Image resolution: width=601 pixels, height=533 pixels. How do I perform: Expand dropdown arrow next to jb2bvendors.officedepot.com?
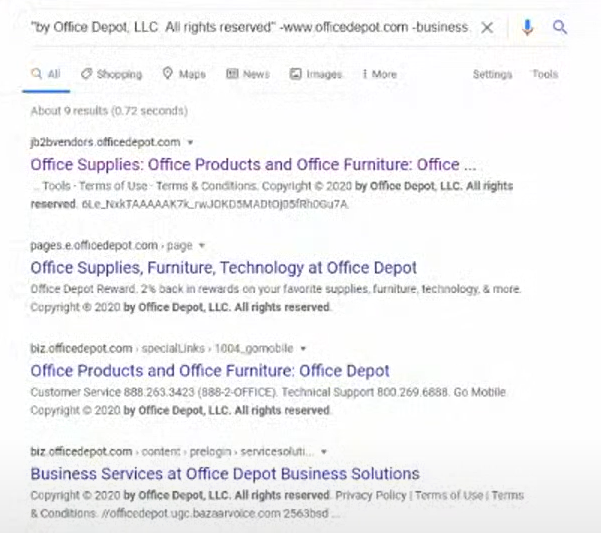coord(190,143)
